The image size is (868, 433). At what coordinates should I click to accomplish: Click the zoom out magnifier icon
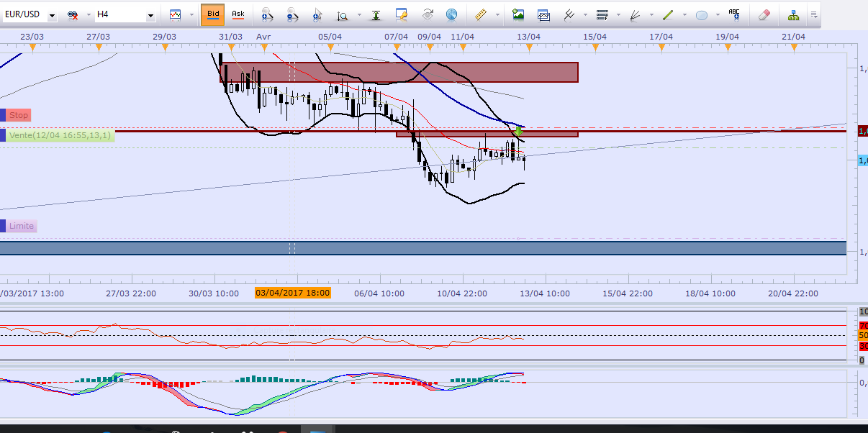[x=291, y=14]
